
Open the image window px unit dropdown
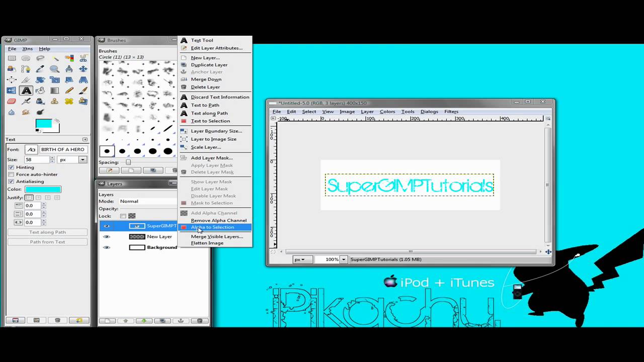[302, 259]
